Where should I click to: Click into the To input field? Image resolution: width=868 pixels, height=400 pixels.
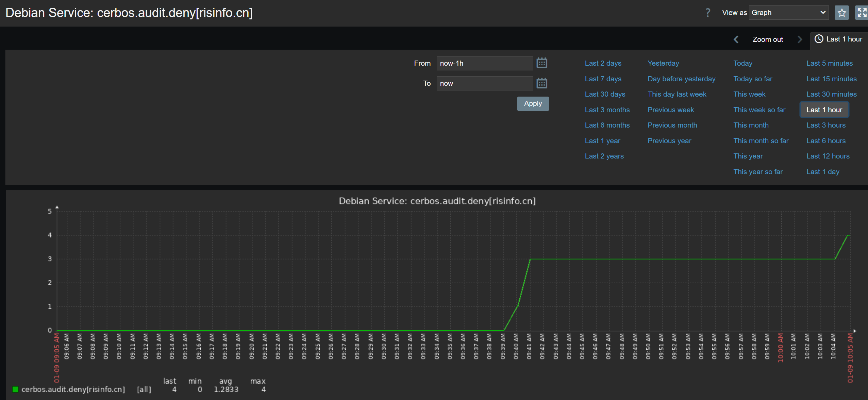[484, 83]
